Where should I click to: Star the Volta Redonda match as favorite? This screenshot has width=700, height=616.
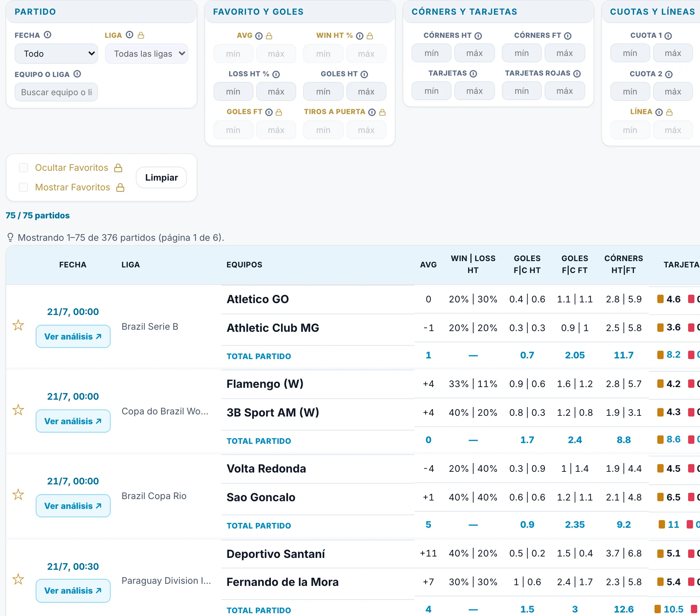pos(18,495)
